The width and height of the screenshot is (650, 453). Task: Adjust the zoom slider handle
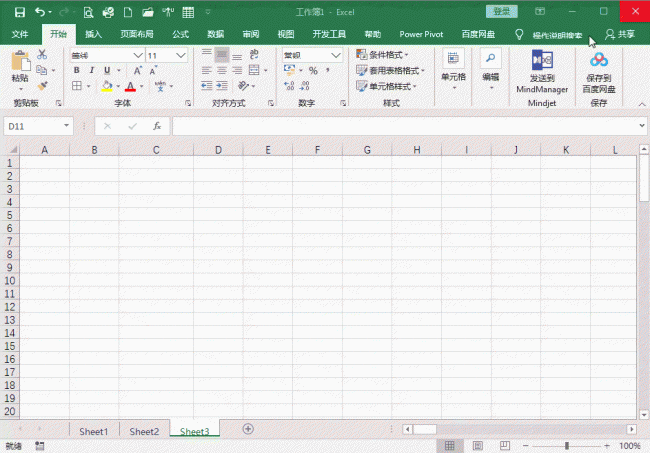point(567,446)
